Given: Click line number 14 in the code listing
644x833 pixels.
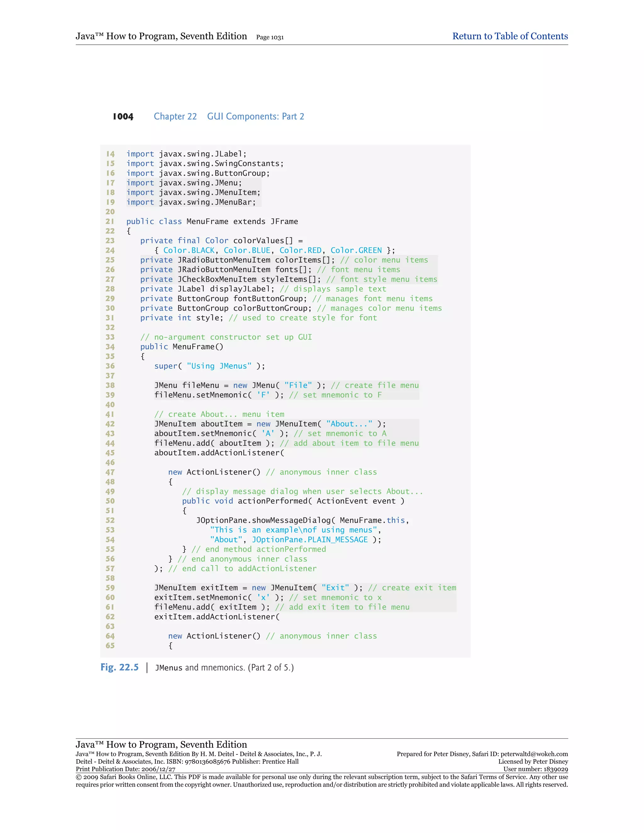Looking at the screenshot, I should (x=110, y=154).
